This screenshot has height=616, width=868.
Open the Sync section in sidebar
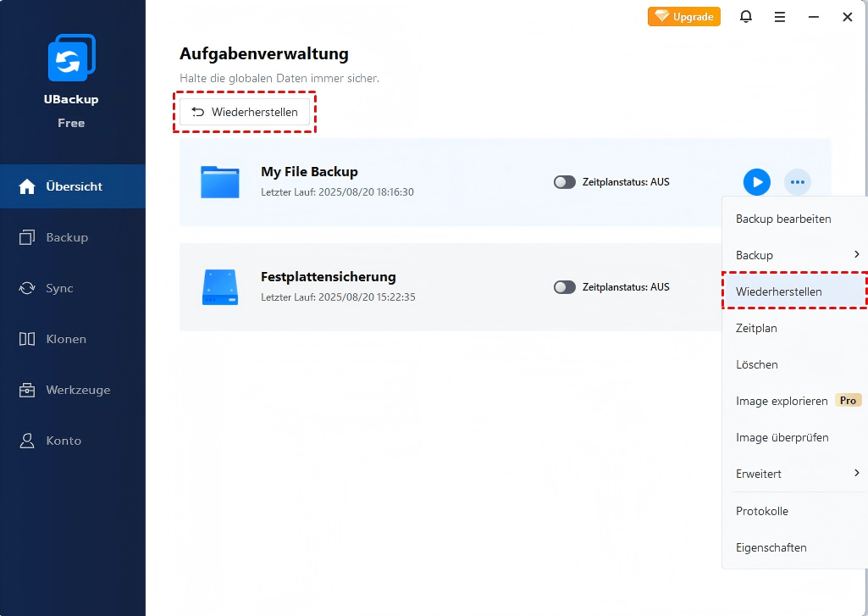coord(59,288)
